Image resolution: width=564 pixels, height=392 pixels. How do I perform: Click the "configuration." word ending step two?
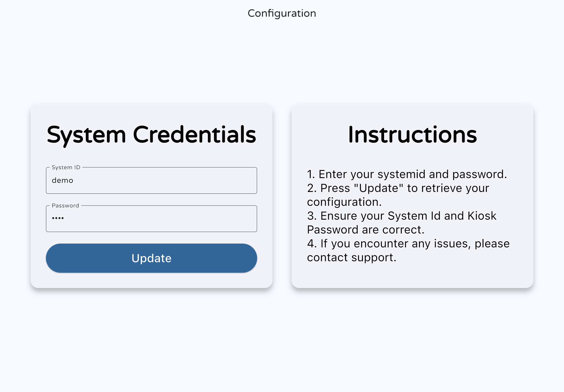[344, 202]
